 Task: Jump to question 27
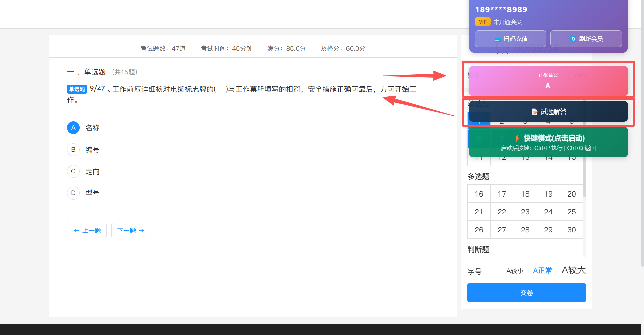click(502, 230)
